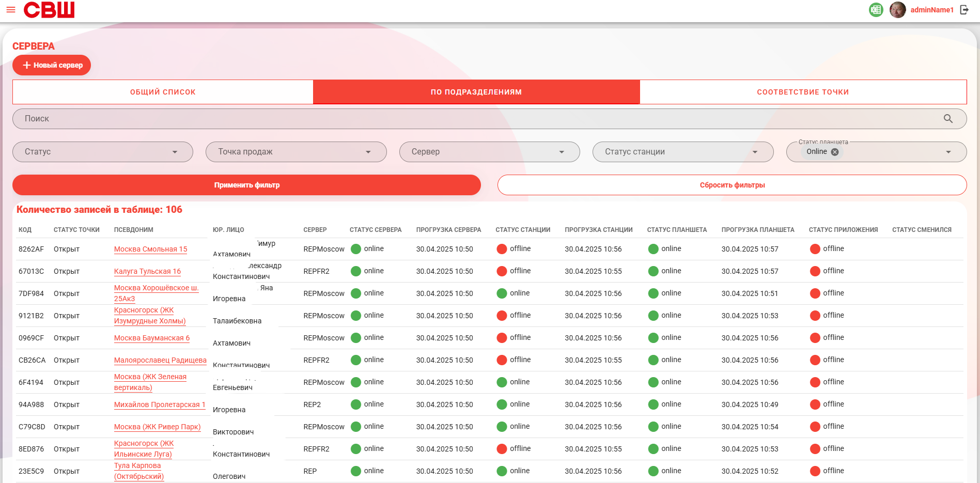
Task: Click the green server status dot for 6F4194
Action: pos(356,382)
